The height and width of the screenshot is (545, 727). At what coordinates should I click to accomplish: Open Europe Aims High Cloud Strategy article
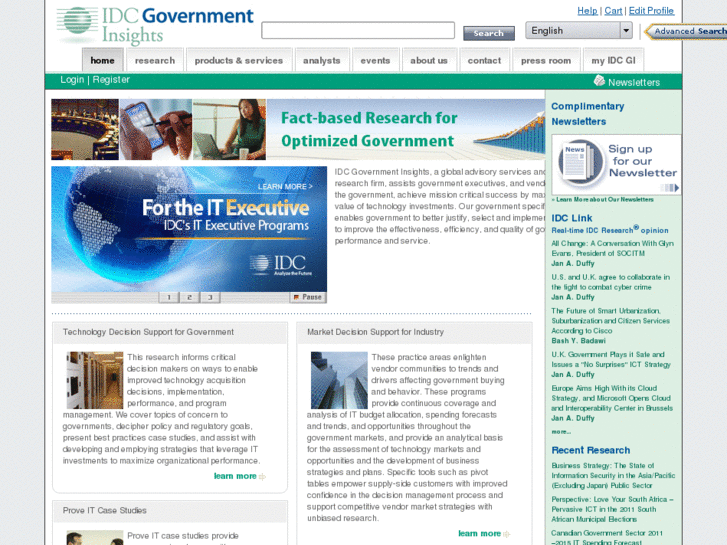tap(612, 398)
